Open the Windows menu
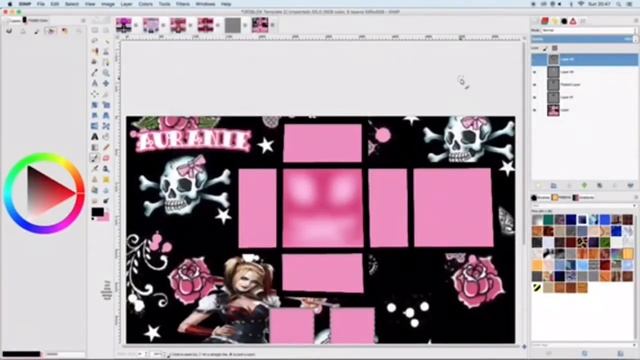Screen dimensions: 640x360 (x=205, y=4)
